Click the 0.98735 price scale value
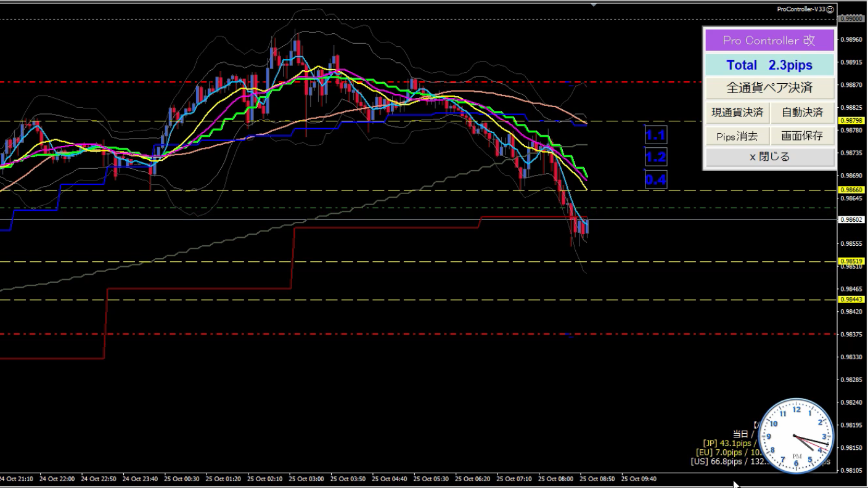 click(x=851, y=153)
